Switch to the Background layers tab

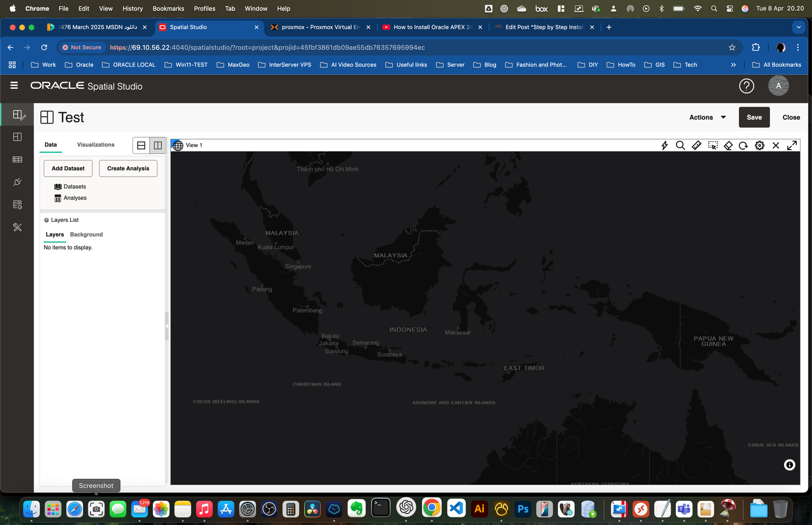86,234
